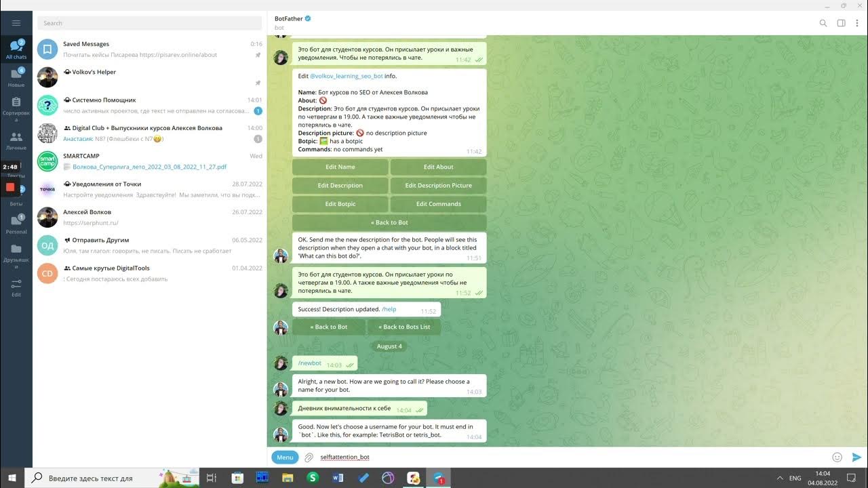Click the ОД avatar of Отправить Другим
This screenshot has width=868, height=488.
pos(47,245)
